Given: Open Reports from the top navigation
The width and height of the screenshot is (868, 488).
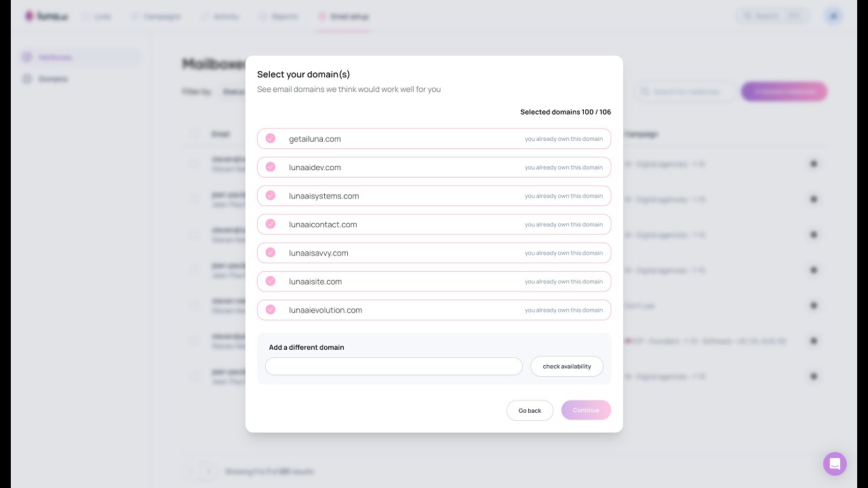Looking at the screenshot, I should point(285,16).
